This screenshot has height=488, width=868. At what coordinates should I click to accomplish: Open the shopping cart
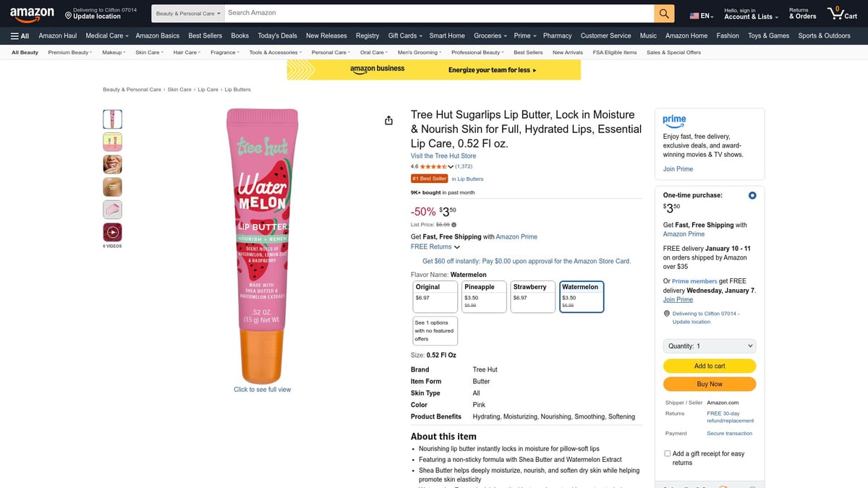840,13
